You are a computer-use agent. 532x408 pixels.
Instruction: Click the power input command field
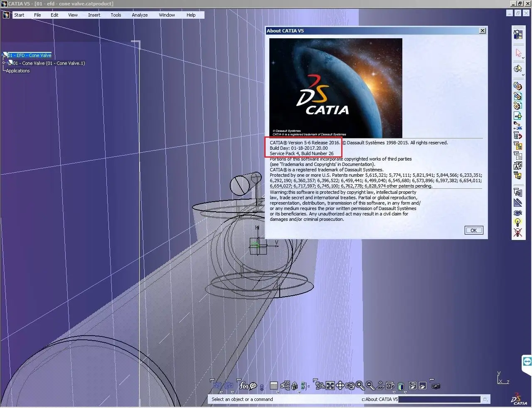(439, 399)
